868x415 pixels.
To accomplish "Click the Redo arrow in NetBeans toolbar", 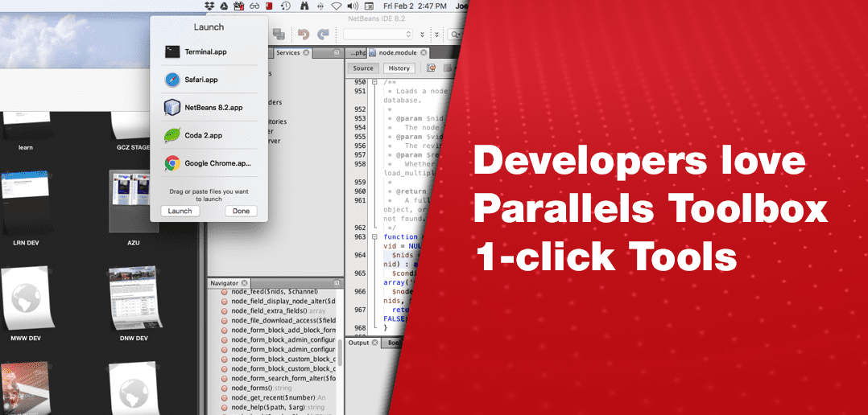I will click(x=323, y=34).
